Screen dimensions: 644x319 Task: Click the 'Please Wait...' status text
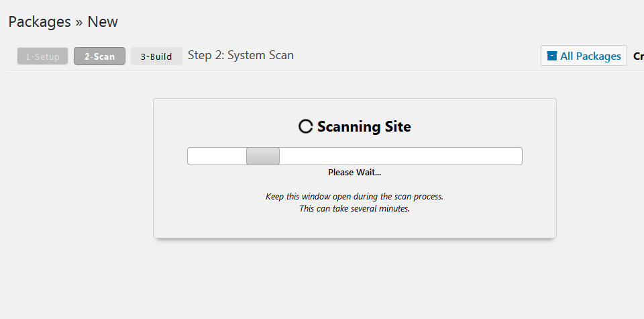[x=354, y=173]
